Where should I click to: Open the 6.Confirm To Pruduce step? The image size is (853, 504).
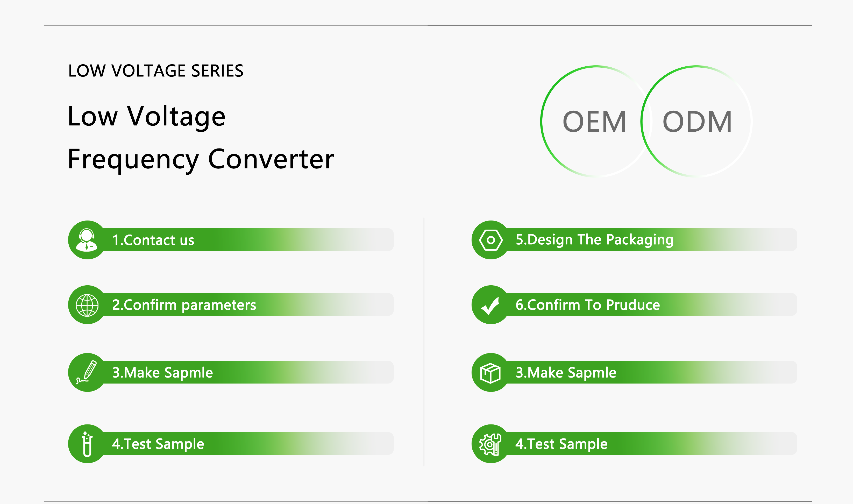(634, 305)
